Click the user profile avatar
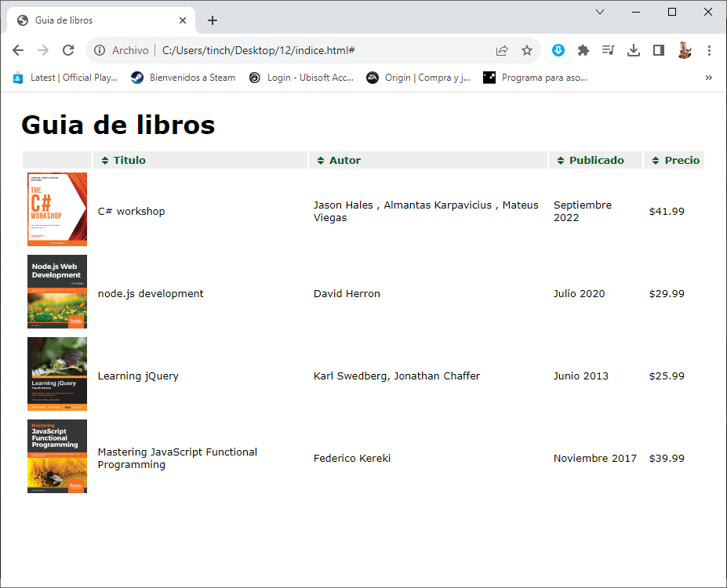Viewport: 727px width, 588px height. click(685, 50)
